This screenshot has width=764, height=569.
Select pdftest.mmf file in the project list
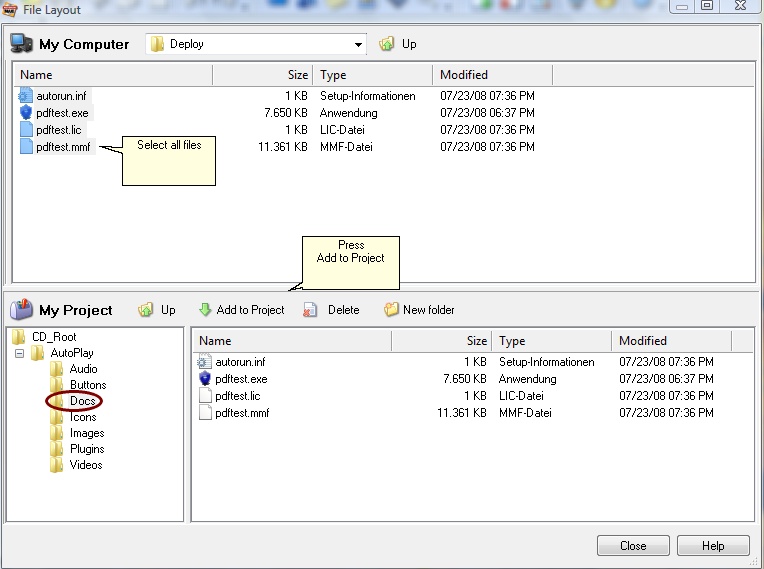[x=241, y=413]
